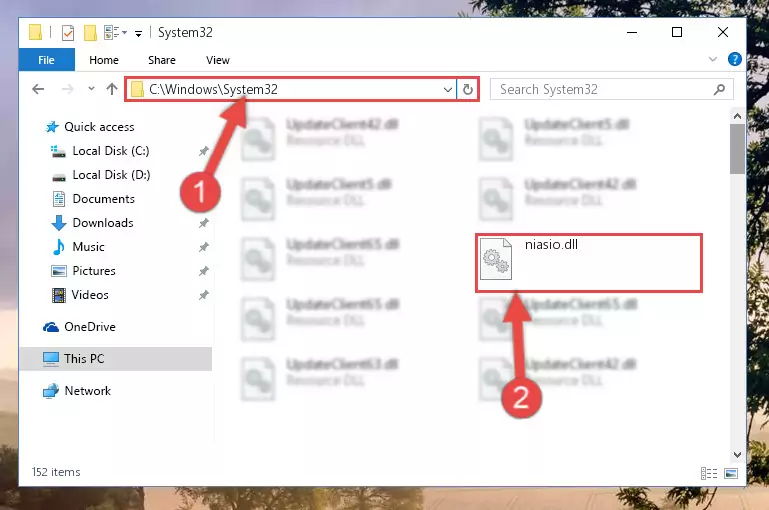
Task: Open Documents in the sidebar
Action: pyautogui.click(x=103, y=199)
